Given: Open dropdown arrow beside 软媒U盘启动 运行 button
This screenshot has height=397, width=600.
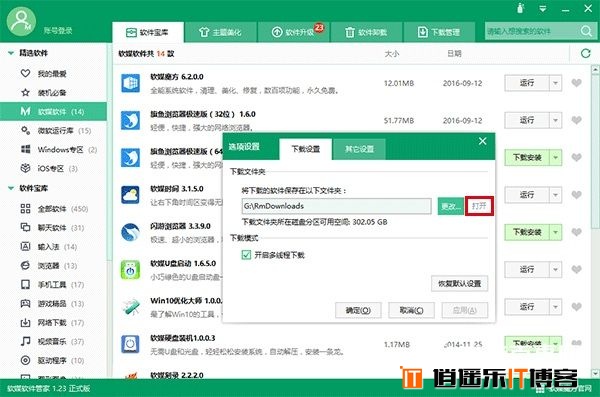Looking at the screenshot, I should pos(556,270).
